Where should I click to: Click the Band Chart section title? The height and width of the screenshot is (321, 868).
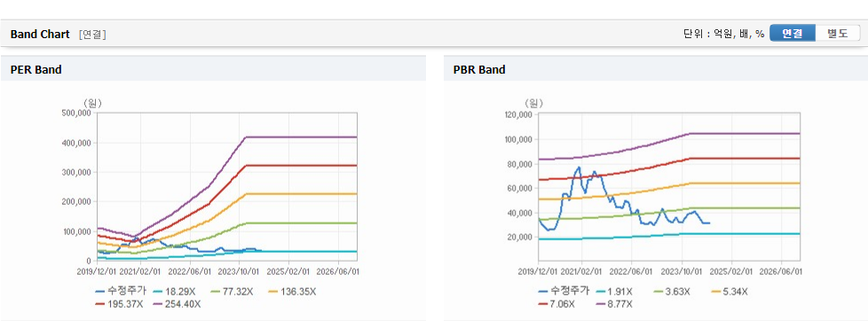tap(40, 35)
